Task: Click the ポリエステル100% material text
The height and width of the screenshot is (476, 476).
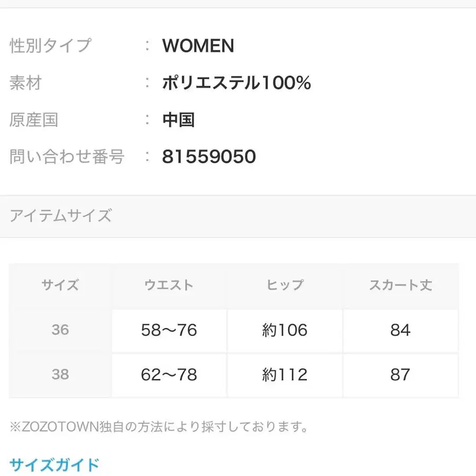Action: 237,83
